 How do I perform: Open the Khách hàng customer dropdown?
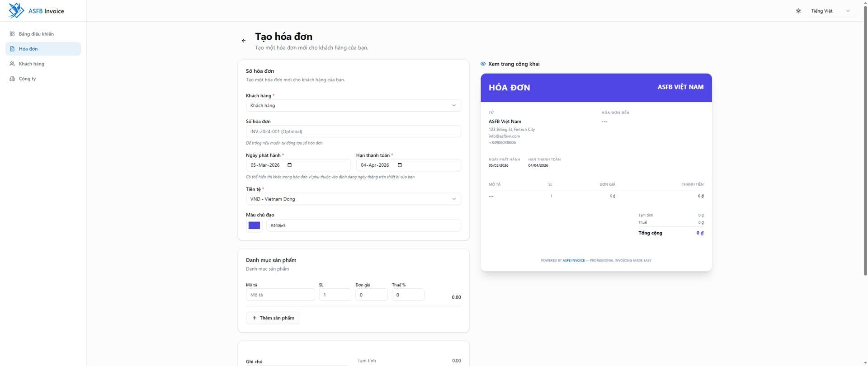point(353,105)
